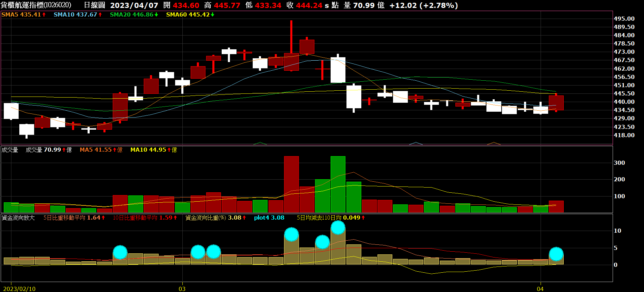Click the change value +12.02 (+2.78%)
The image size is (644, 292).
(x=424, y=6)
